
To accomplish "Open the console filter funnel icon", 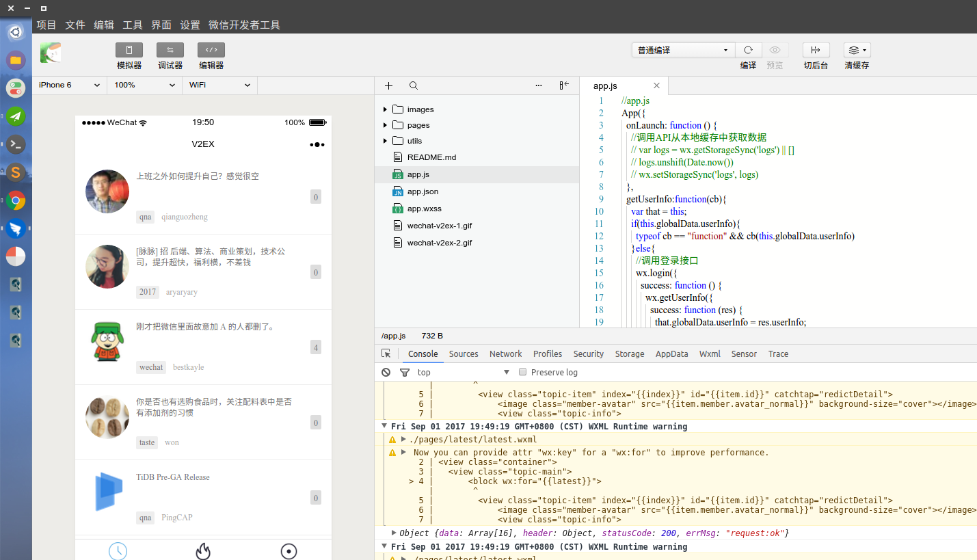I will tap(405, 372).
